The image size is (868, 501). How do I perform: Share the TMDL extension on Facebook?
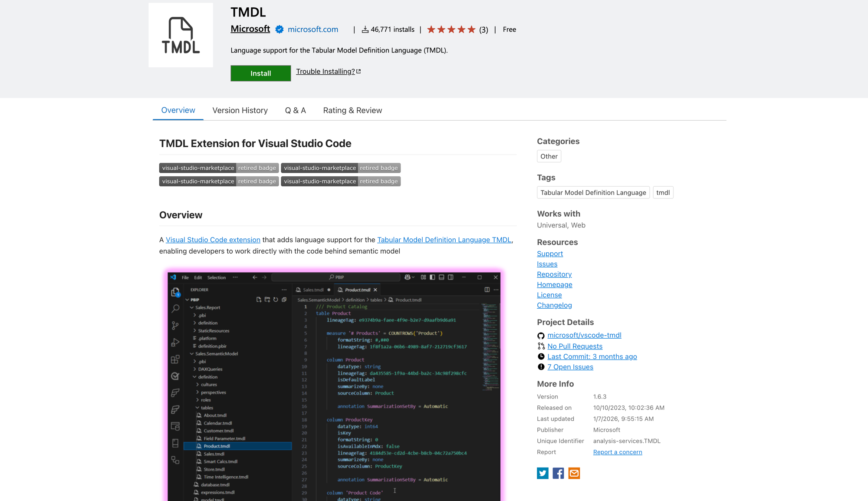[558, 473]
